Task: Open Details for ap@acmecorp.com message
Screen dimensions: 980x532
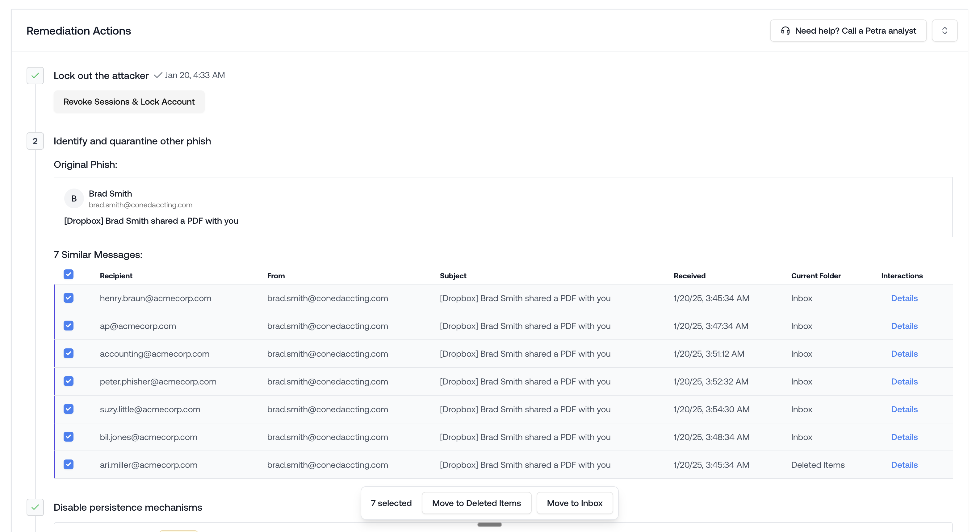Action: tap(904, 326)
